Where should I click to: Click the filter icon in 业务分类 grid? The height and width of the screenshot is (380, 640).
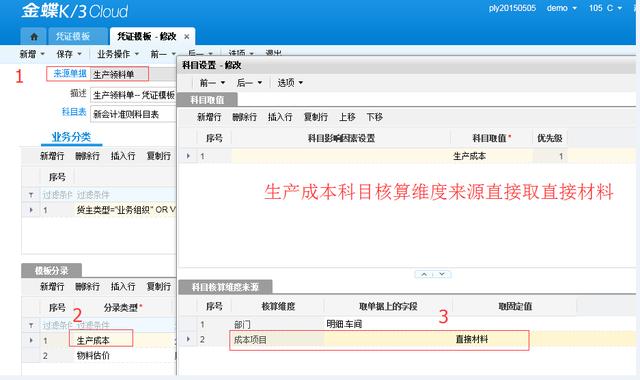click(x=31, y=195)
